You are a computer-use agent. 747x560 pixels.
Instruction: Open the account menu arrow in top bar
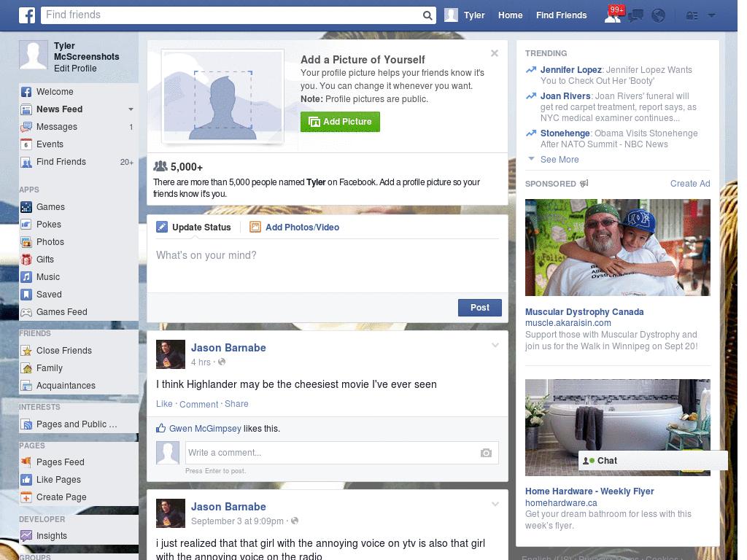pyautogui.click(x=712, y=16)
